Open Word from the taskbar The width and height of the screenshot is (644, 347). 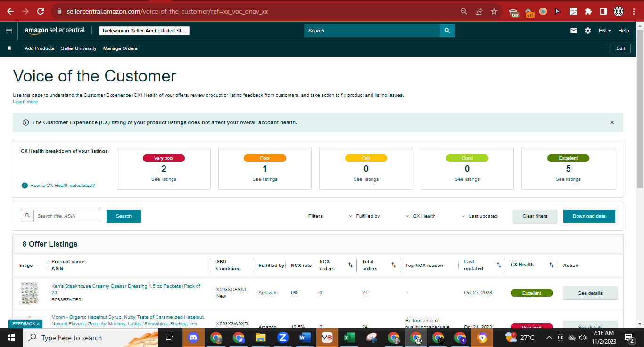point(305,338)
